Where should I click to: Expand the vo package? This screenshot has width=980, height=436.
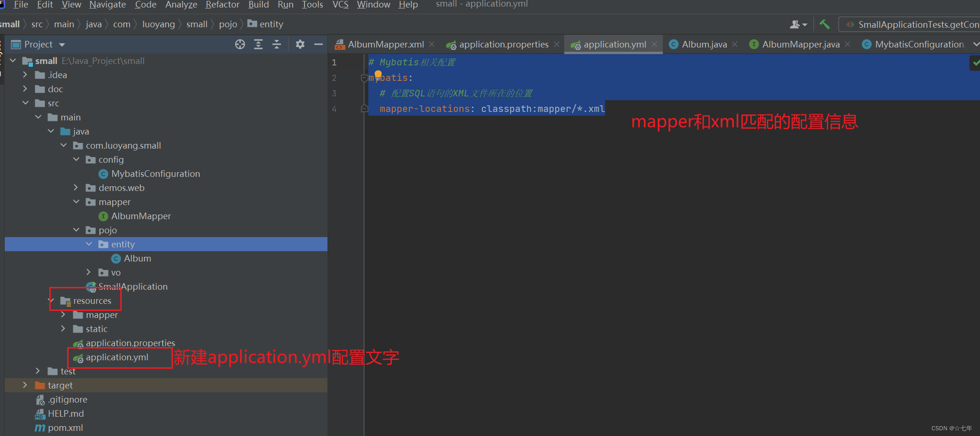point(89,272)
